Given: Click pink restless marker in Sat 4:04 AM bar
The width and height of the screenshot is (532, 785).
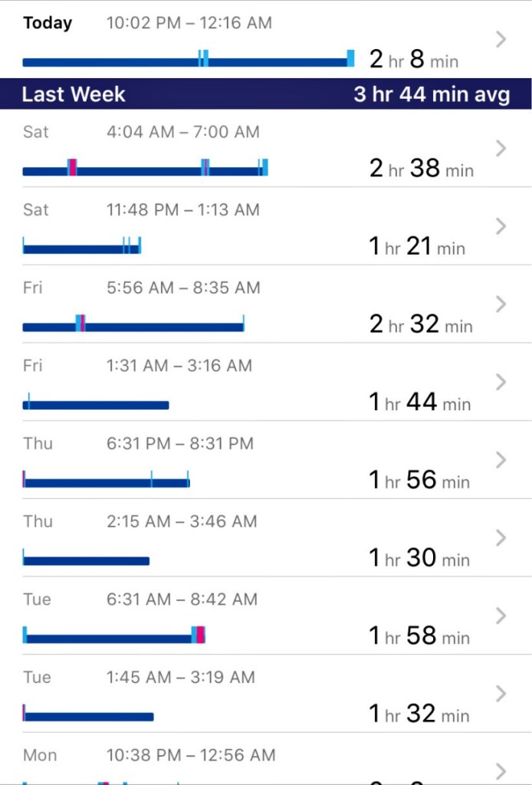Looking at the screenshot, I should [73, 168].
